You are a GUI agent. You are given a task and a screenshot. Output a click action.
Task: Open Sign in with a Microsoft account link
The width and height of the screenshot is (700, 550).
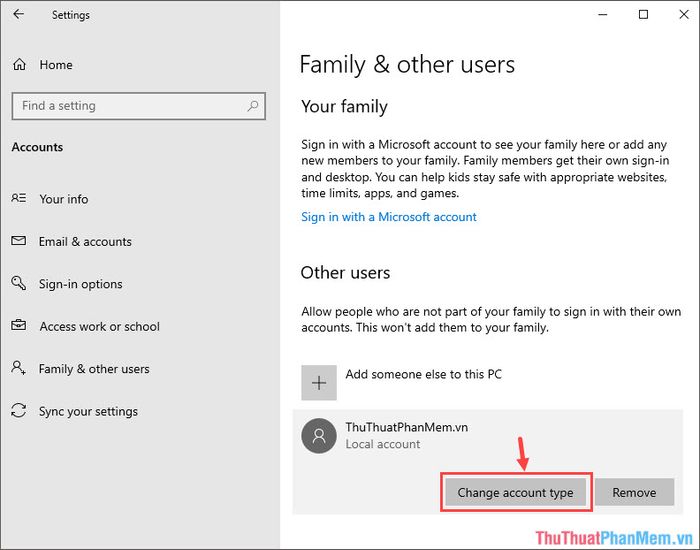tap(389, 217)
